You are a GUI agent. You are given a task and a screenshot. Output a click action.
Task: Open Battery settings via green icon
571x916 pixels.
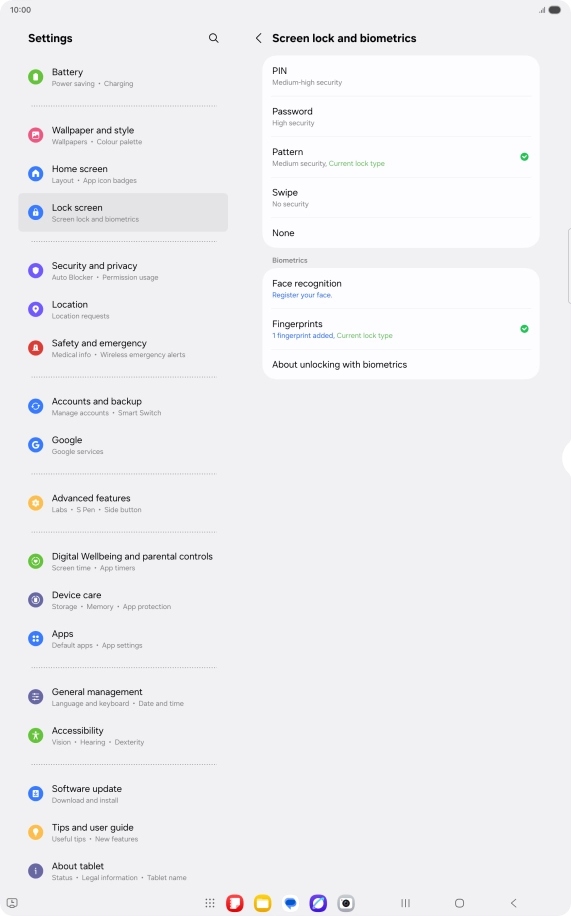(36, 77)
